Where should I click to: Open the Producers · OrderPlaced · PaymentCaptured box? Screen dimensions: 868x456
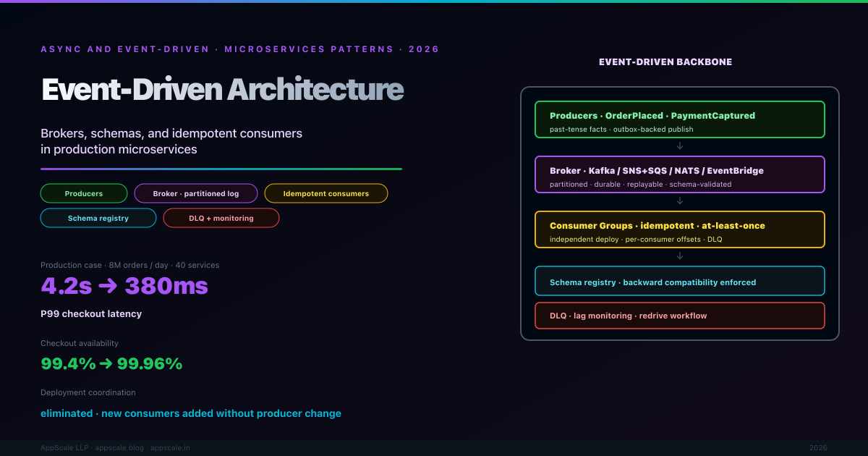click(x=680, y=119)
